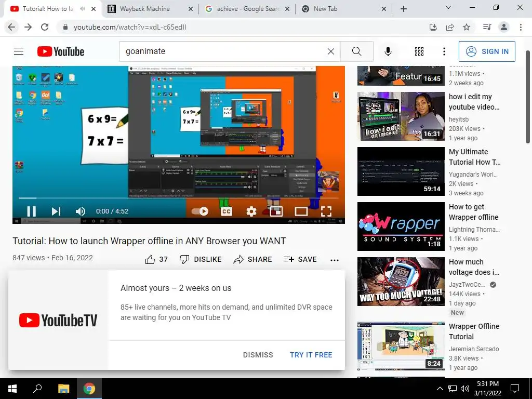The height and width of the screenshot is (399, 532).
Task: Open more actions ellipsis under video
Action: (x=334, y=260)
